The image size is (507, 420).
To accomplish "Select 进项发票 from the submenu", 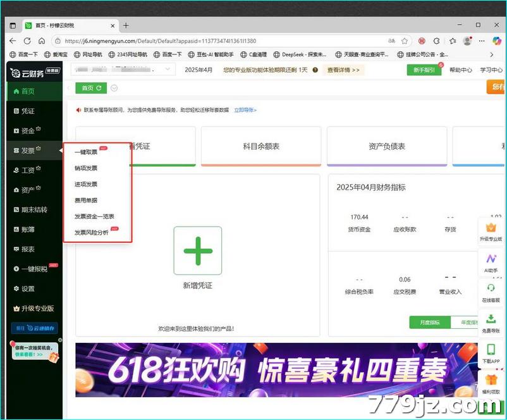I will [x=86, y=185].
